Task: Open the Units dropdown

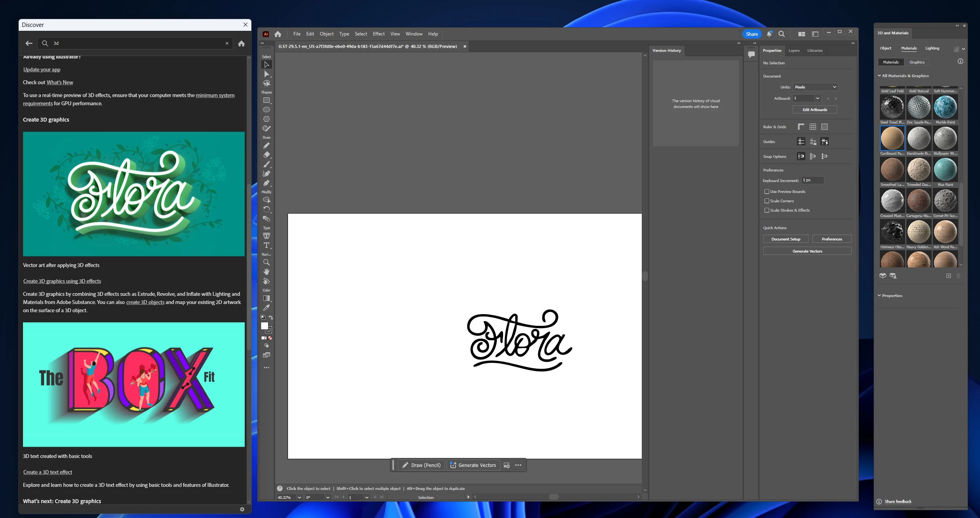Action: point(815,87)
